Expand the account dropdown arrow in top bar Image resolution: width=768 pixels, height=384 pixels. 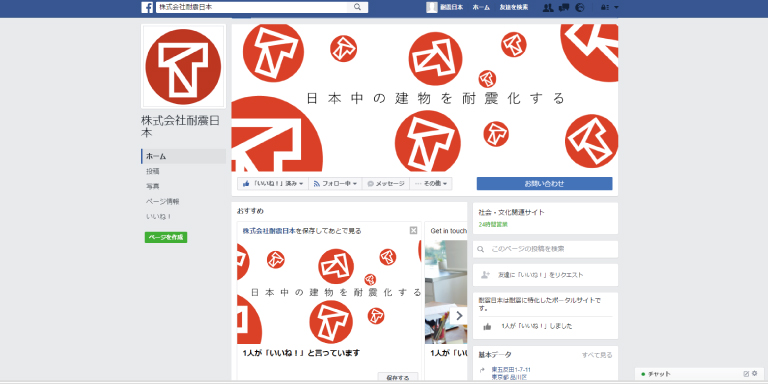tap(616, 7)
